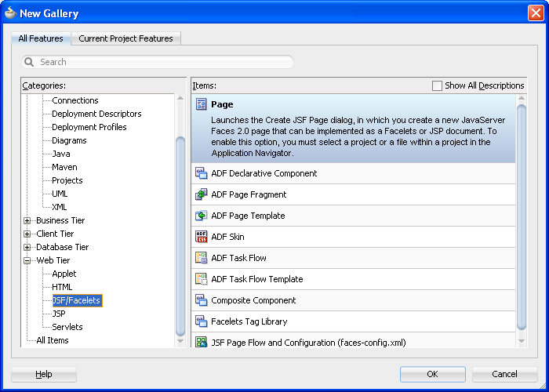Screen dimensions: 549x392
Task: Select the All Items category
Action: [53, 340]
